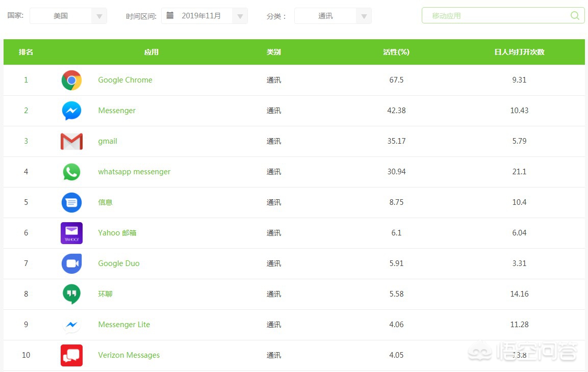The height and width of the screenshot is (372, 588).
Task: Click the 21.1 daily opens value
Action: tap(519, 172)
